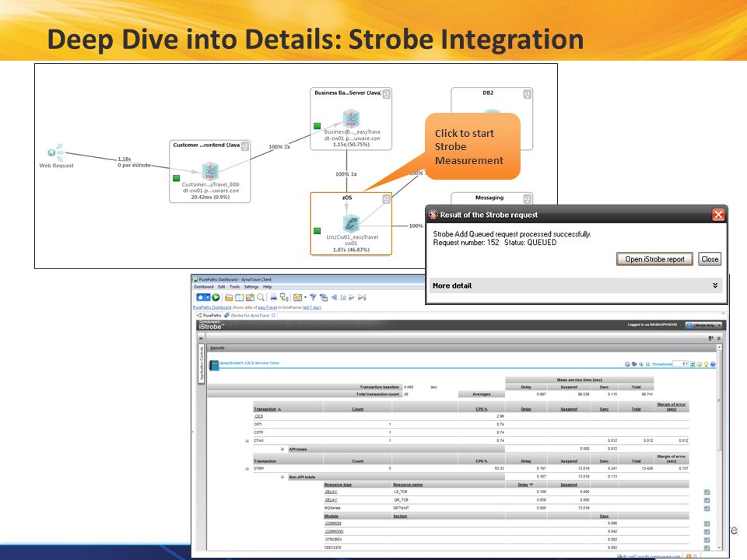
Task: Click the .DELAY link for LB_TCB
Action: click(331, 492)
